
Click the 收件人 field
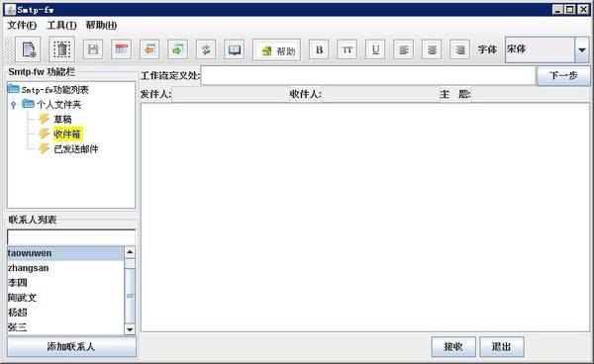click(x=380, y=94)
